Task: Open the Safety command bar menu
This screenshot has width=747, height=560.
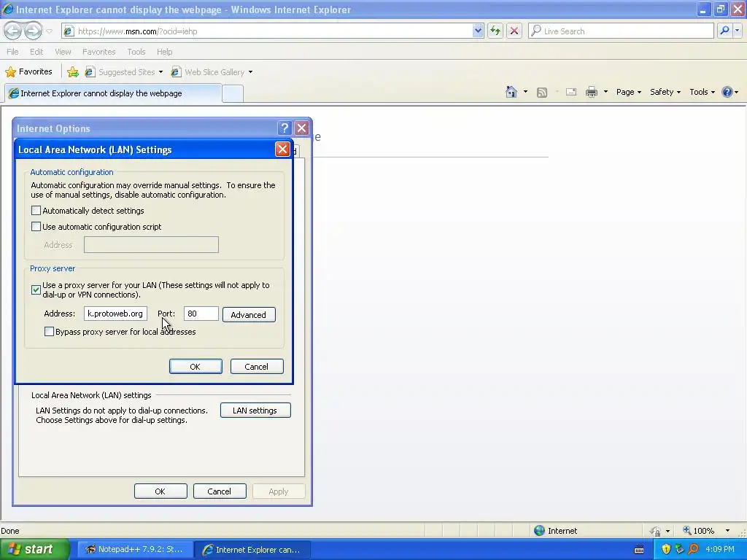Action: coord(665,92)
